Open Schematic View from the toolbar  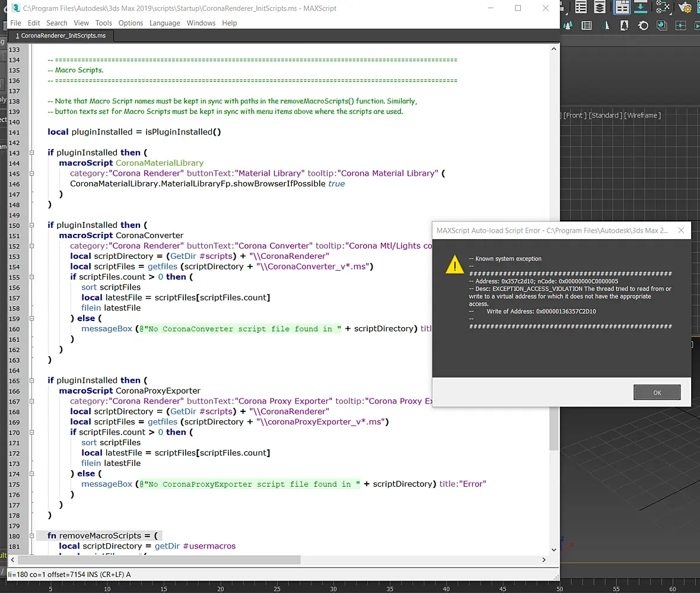click(663, 7)
